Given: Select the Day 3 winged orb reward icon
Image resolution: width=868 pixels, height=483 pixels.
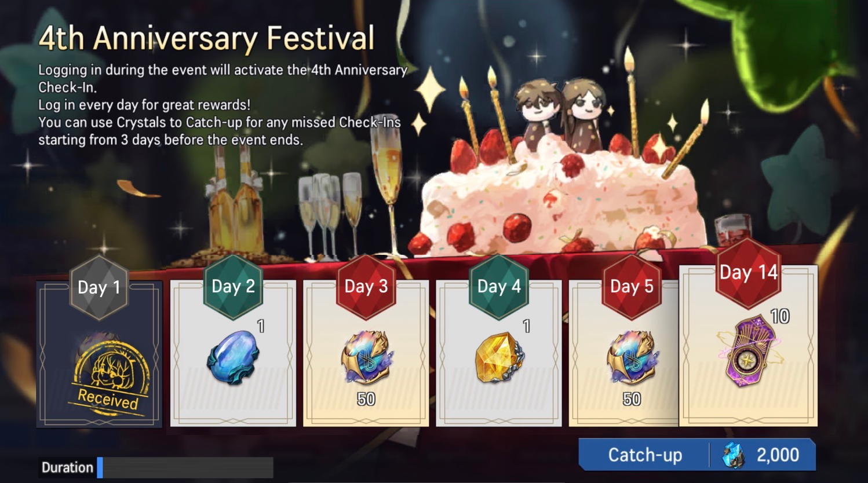Looking at the screenshot, I should (x=366, y=357).
